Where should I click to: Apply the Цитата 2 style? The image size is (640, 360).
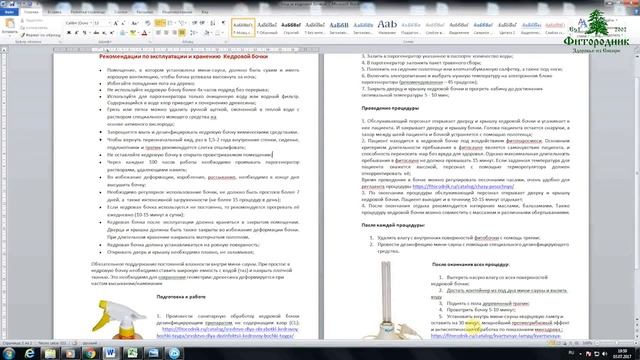[x=507, y=27]
